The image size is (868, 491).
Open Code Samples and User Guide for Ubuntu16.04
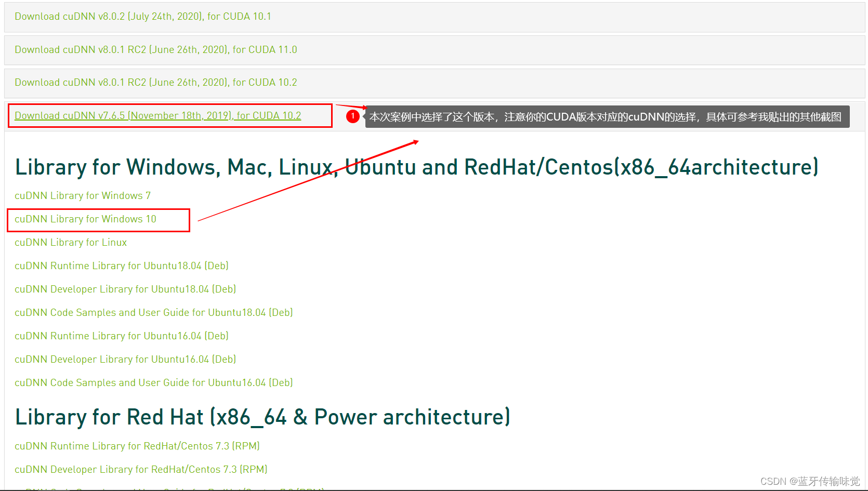pos(154,382)
